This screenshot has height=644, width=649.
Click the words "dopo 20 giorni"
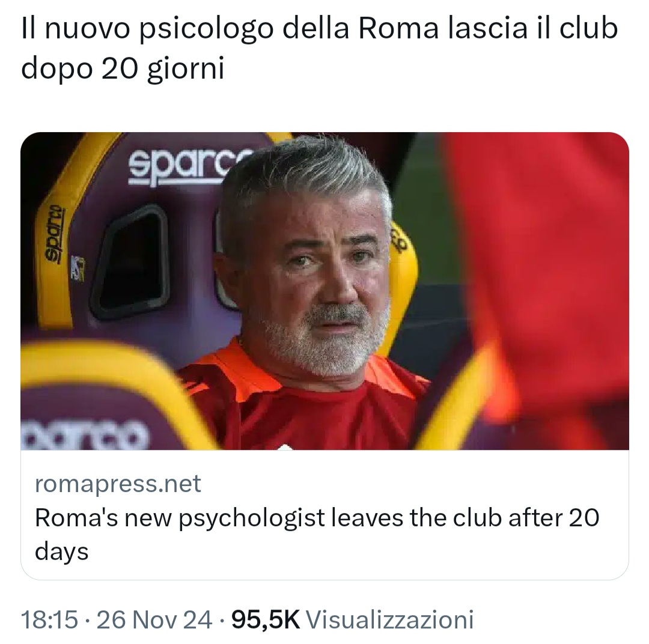click(x=123, y=68)
